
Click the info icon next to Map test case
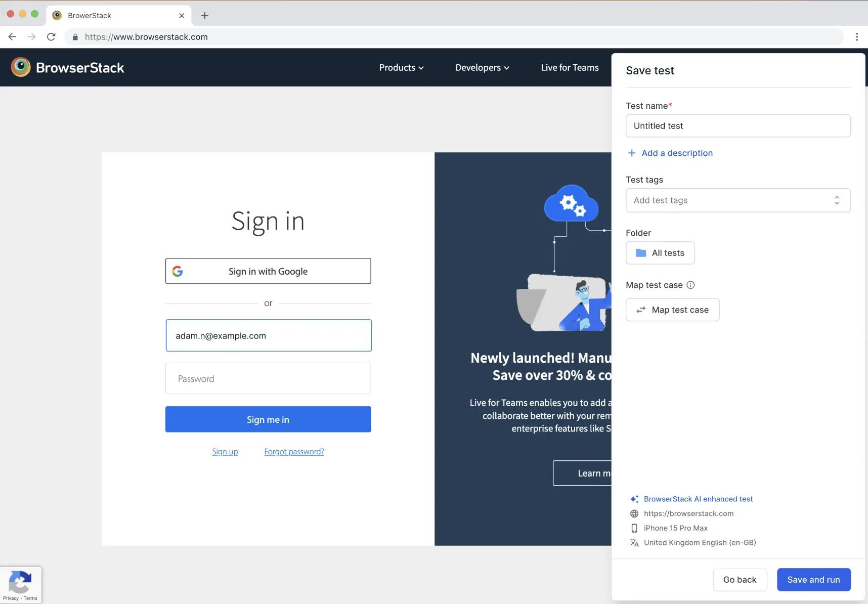[691, 285]
